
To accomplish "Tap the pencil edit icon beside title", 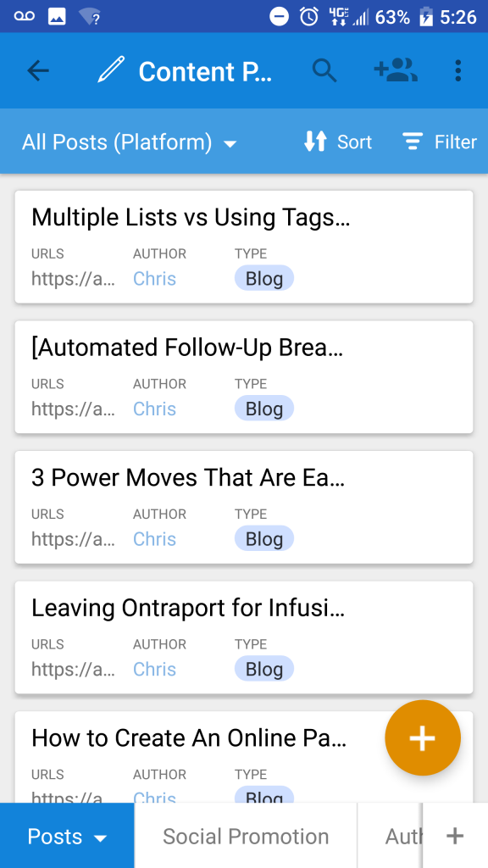I will pos(111,71).
